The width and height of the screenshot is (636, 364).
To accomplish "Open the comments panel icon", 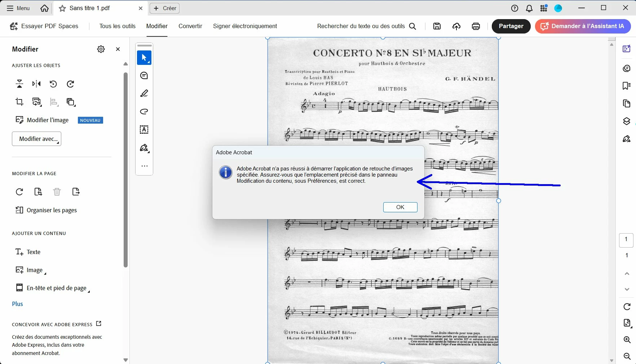I will pyautogui.click(x=627, y=68).
